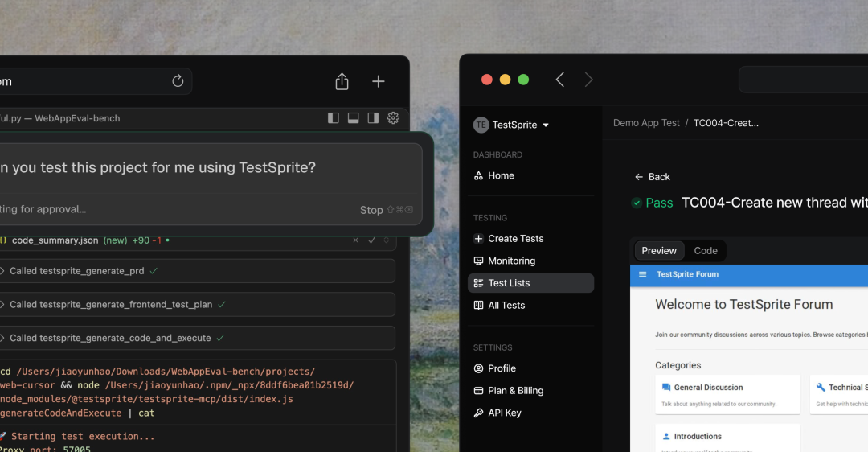Viewport: 868px width, 452px height.
Task: Select Monitoring in the sidebar
Action: (511, 261)
